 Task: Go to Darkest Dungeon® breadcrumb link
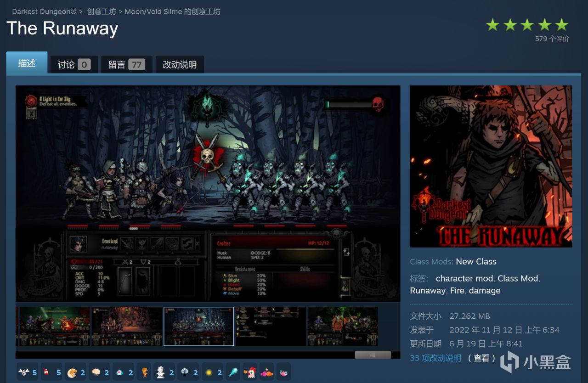(x=44, y=11)
